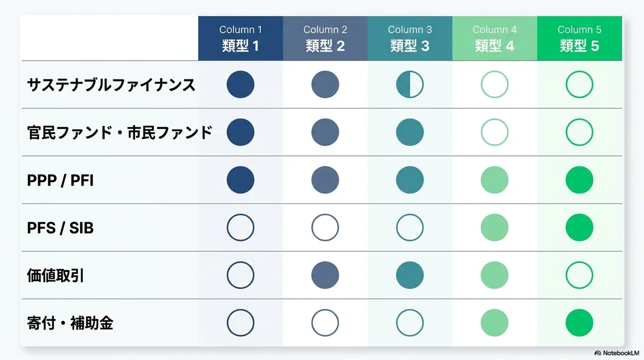Select the half-filled circle in サステナブルファイナンス row
Viewport: 644px width, 360px height.
point(410,84)
